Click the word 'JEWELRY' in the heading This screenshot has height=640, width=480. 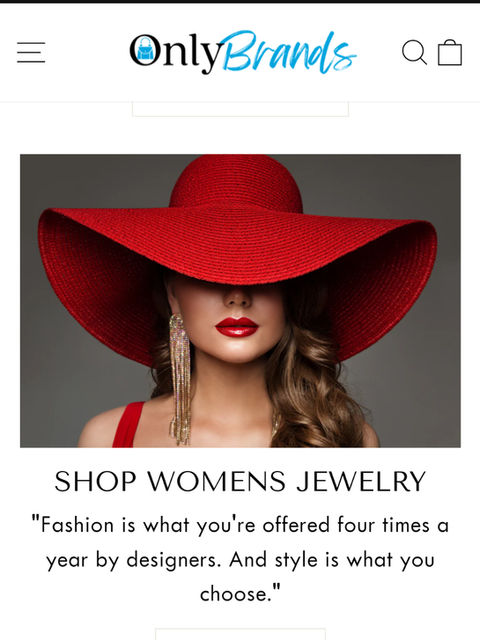(x=361, y=481)
